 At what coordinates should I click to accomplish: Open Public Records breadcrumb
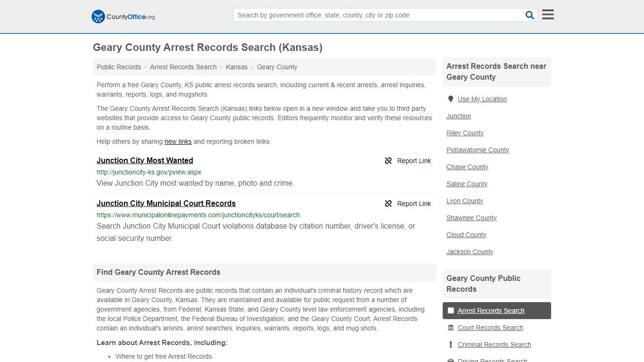pyautogui.click(x=119, y=67)
